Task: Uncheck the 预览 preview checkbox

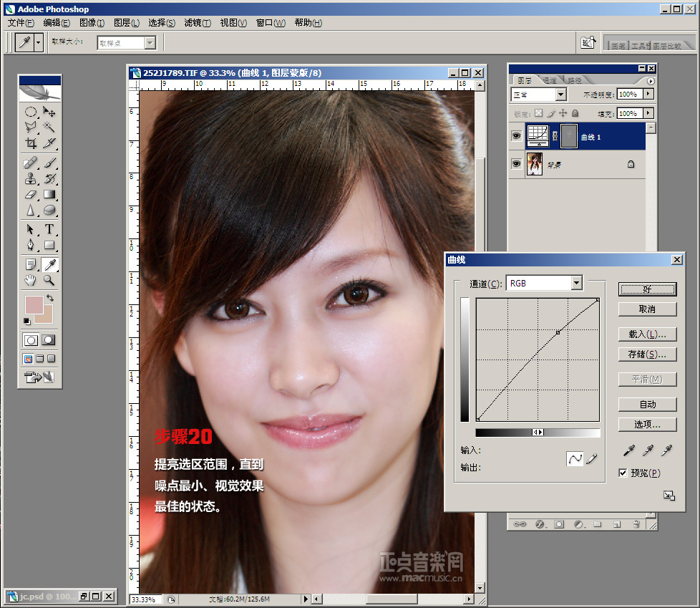Action: pyautogui.click(x=623, y=473)
